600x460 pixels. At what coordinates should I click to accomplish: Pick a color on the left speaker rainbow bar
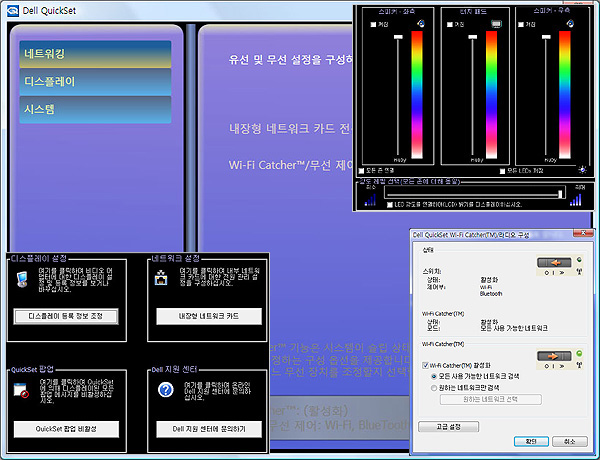(417, 95)
